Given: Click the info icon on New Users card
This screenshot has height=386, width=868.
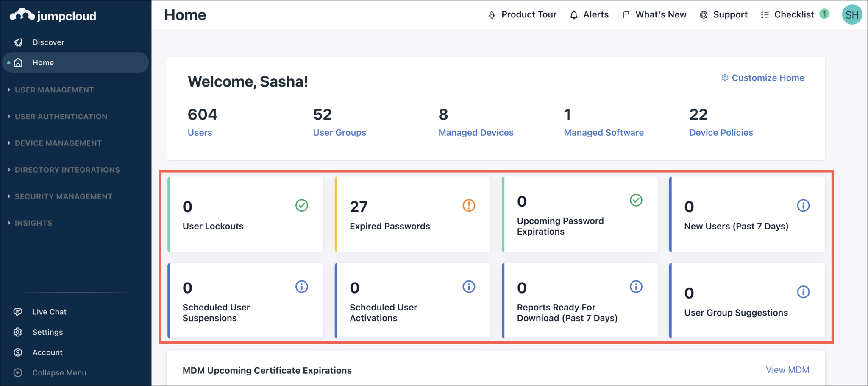Looking at the screenshot, I should click(x=803, y=206).
